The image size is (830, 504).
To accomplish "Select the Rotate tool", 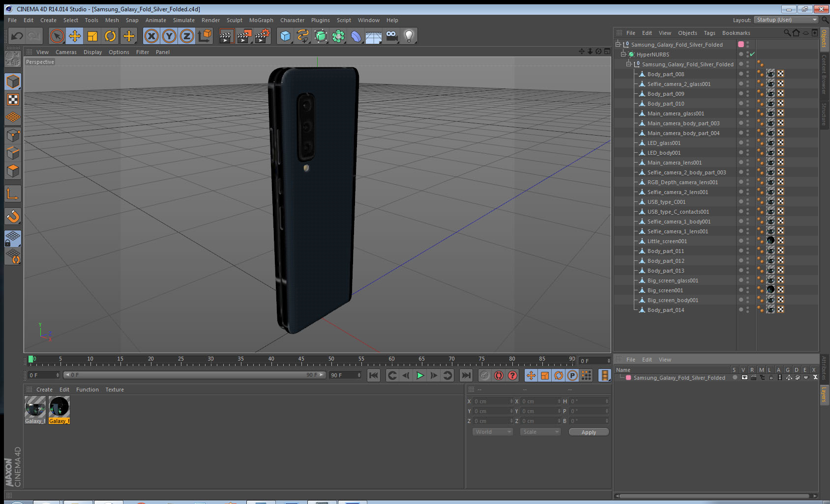I will [110, 36].
